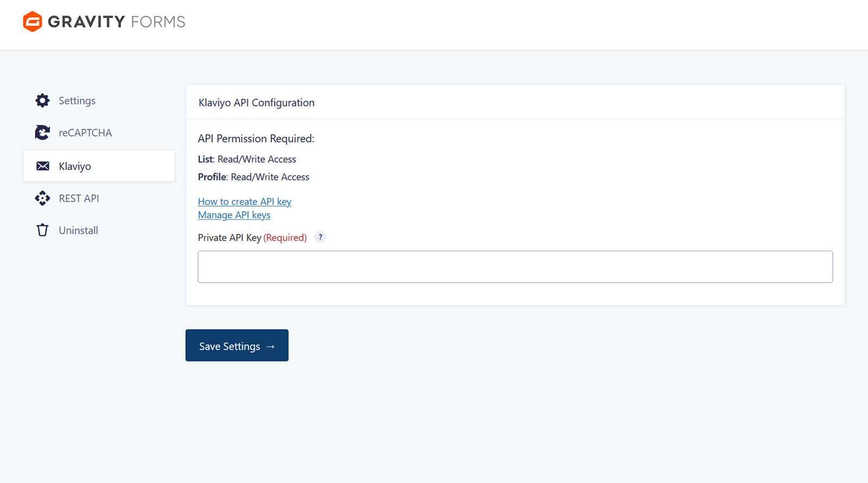Select the Klaviyo sidebar item

pyautogui.click(x=99, y=166)
